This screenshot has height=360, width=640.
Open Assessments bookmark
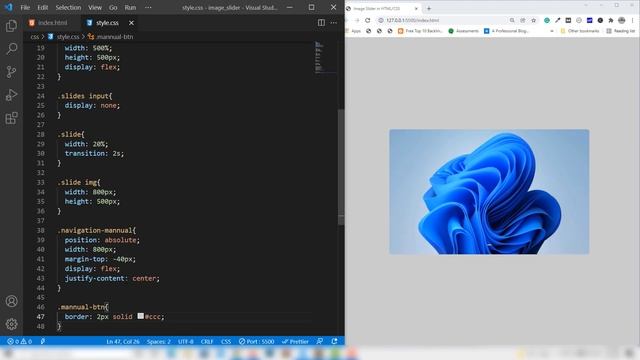(463, 31)
